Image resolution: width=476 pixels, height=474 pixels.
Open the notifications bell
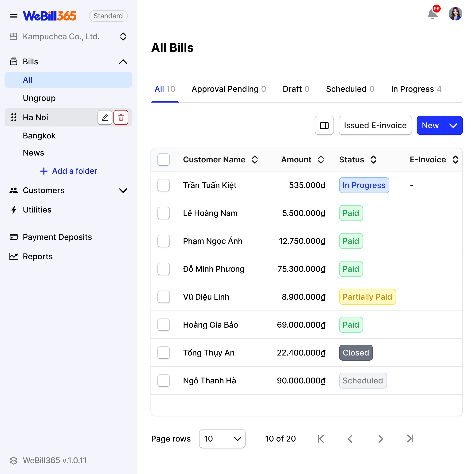432,14
